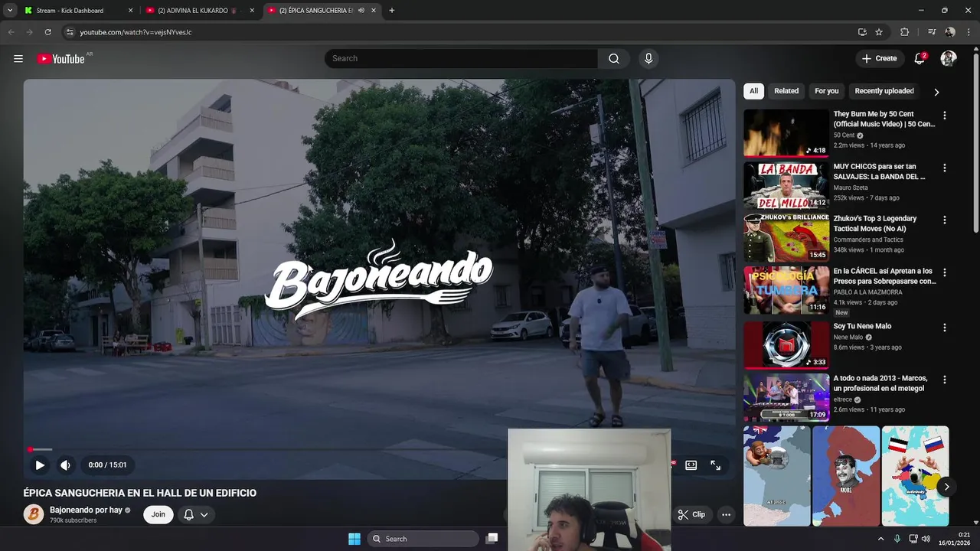Click the YouTube URL in address bar
980x551 pixels.
click(x=136, y=32)
